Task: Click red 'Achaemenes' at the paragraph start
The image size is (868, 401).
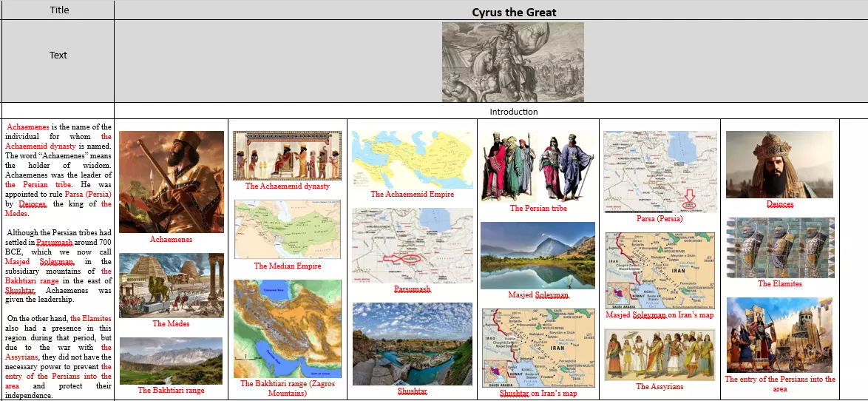Action: coord(28,127)
